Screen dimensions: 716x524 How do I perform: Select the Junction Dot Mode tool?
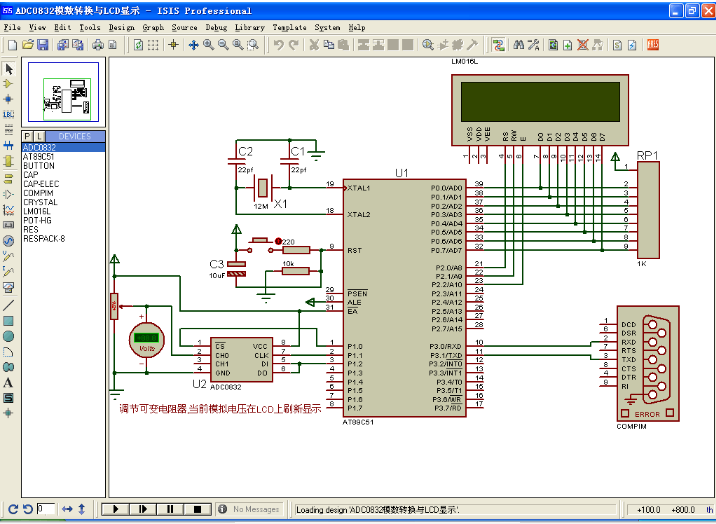[x=8, y=99]
